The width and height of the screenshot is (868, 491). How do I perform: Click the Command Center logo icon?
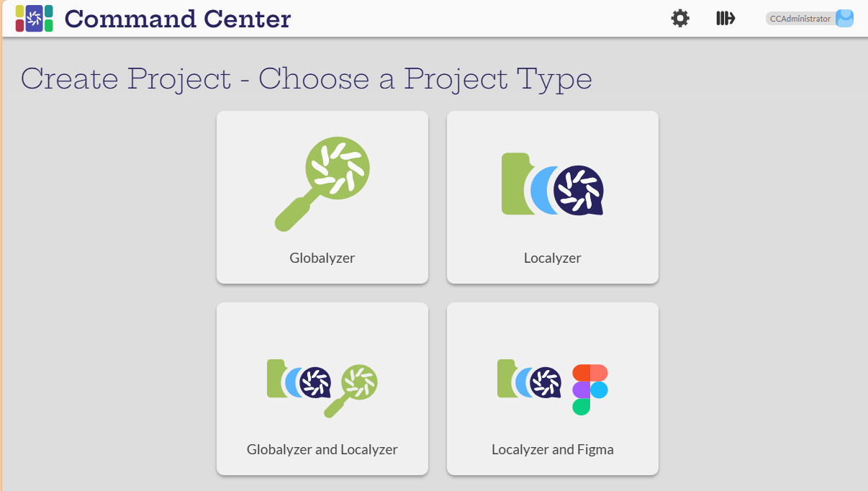(34, 19)
